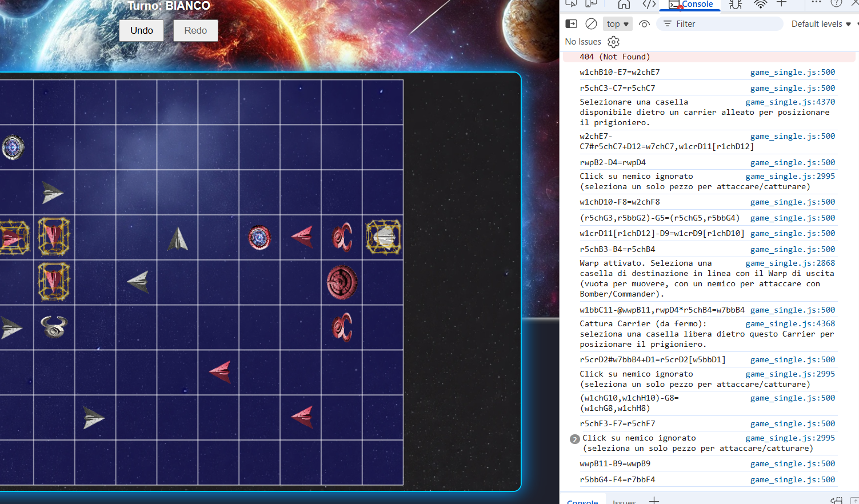Screen dimensions: 859x504
Task: Switch to the Console tab
Action: click(x=690, y=5)
